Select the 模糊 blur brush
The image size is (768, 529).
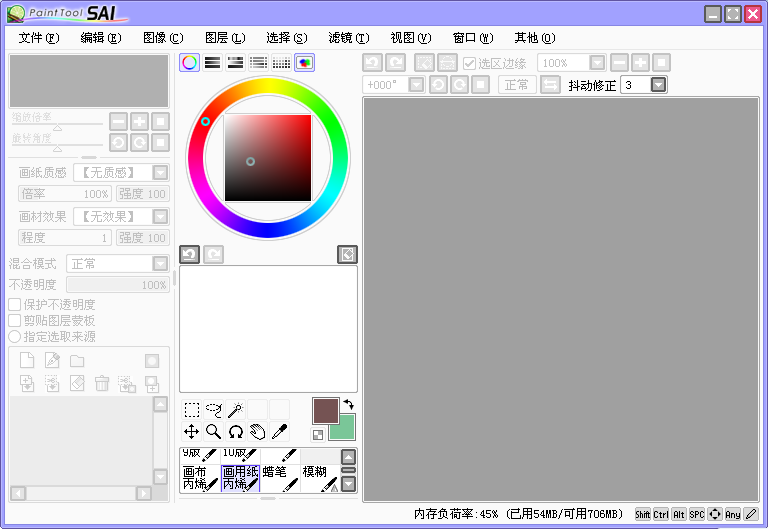[x=320, y=478]
